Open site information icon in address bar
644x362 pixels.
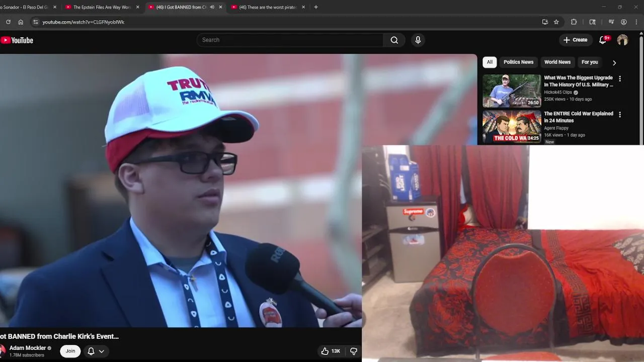[35, 22]
